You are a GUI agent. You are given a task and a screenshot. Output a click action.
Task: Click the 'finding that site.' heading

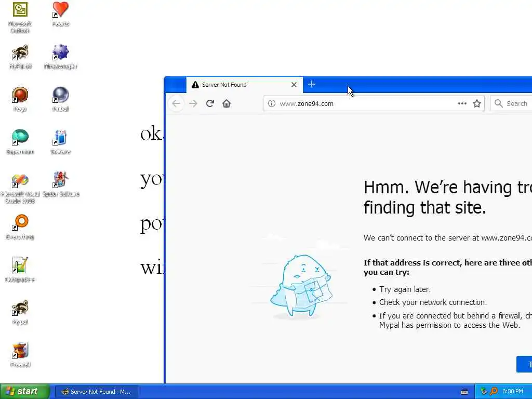425,207
